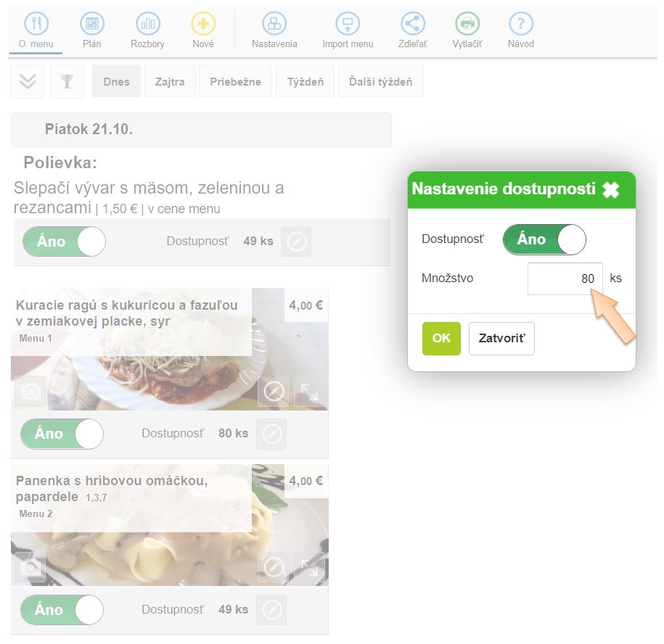Viewport: 664px width, 644px height.
Task: Expand all with double chevron button
Action: point(28,81)
